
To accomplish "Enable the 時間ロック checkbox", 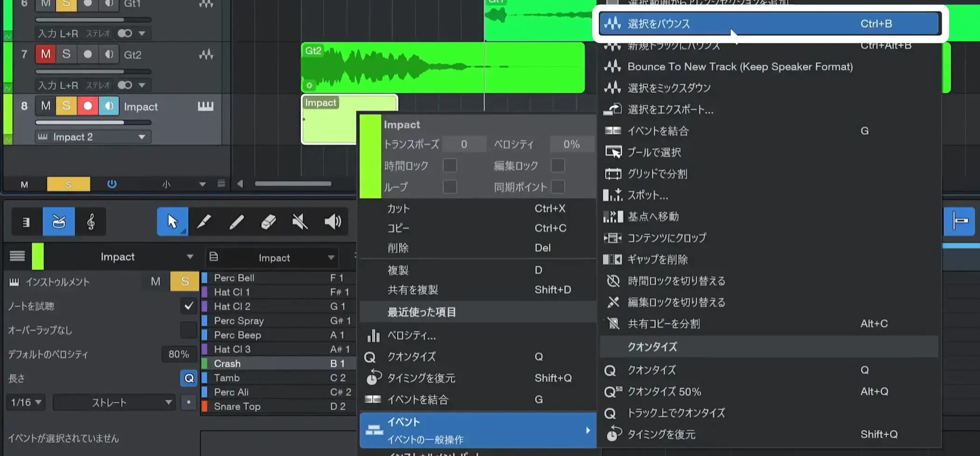I will tap(449, 165).
